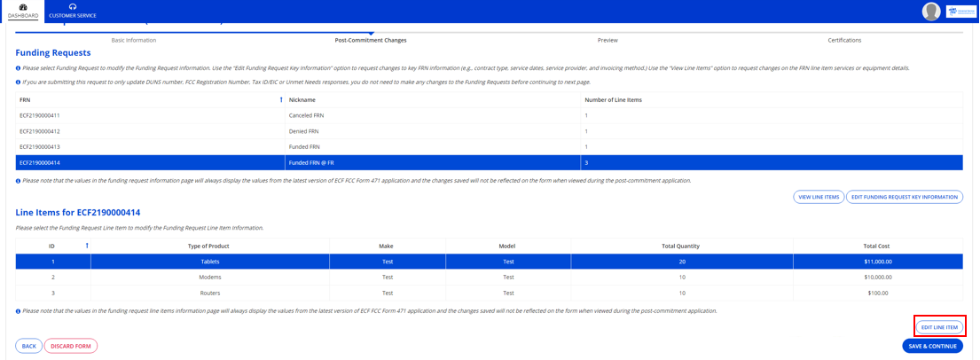Click the $10,000.00 total cost cell

pyautogui.click(x=878, y=277)
